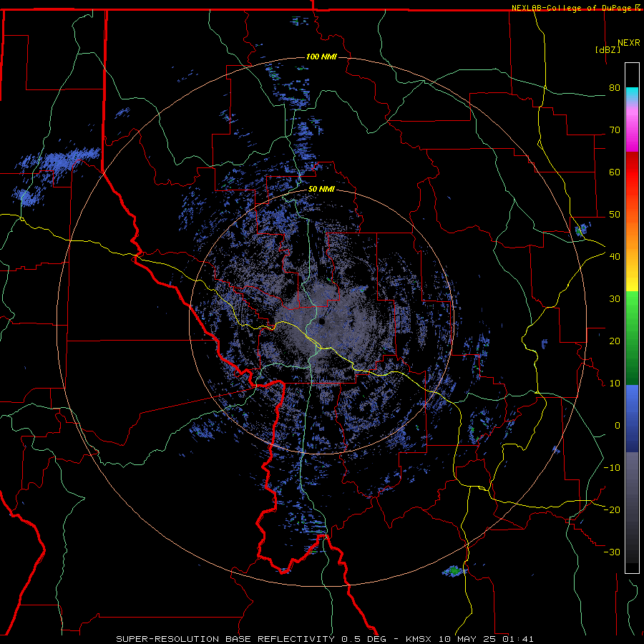Click the 40 value on the dBZ scale

(x=615, y=257)
